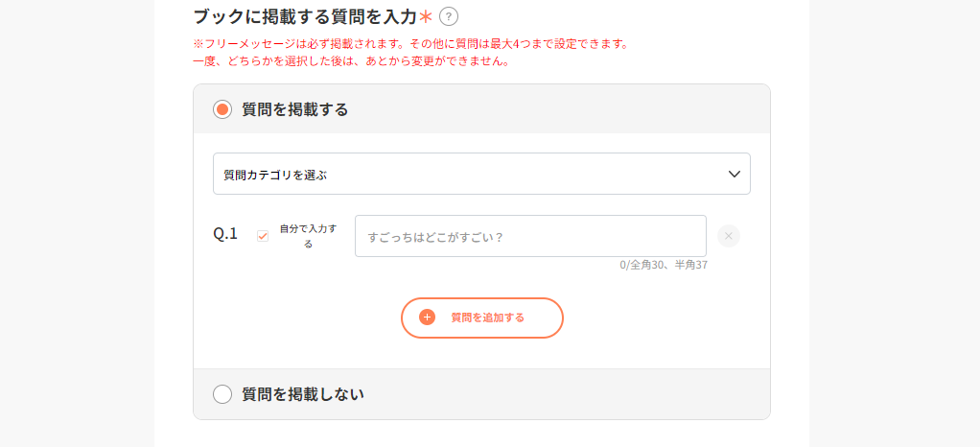Uncheck the 自分で入力する checkbox
The width and height of the screenshot is (980, 447).
click(263, 236)
